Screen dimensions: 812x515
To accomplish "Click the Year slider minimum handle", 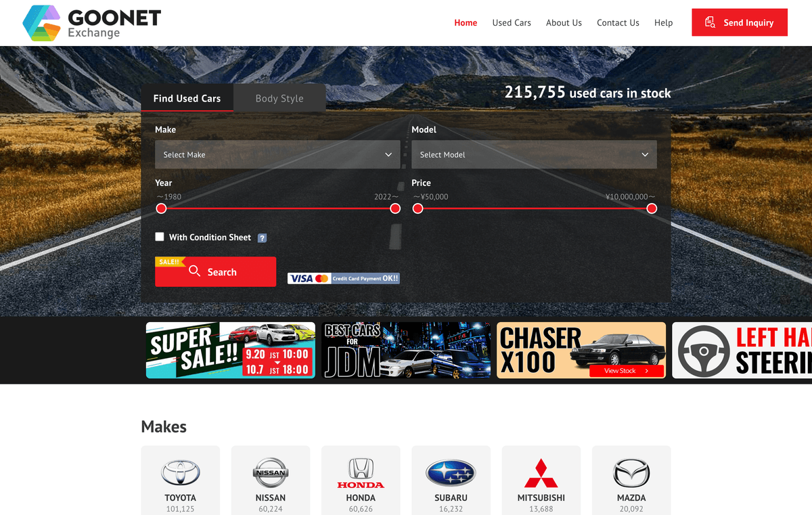I will coord(161,208).
